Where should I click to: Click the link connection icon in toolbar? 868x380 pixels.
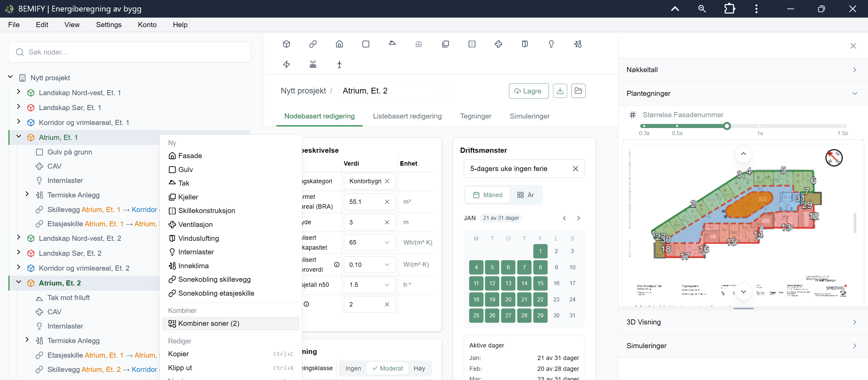pos(313,44)
